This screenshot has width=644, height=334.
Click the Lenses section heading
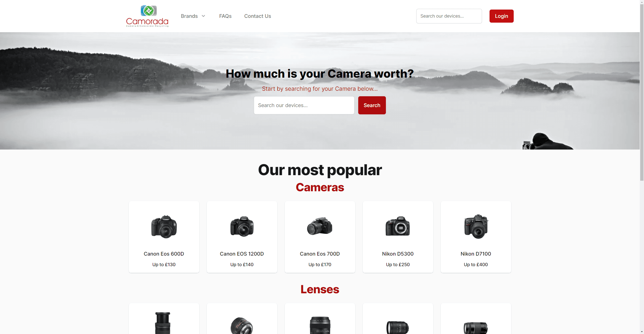pos(320,289)
